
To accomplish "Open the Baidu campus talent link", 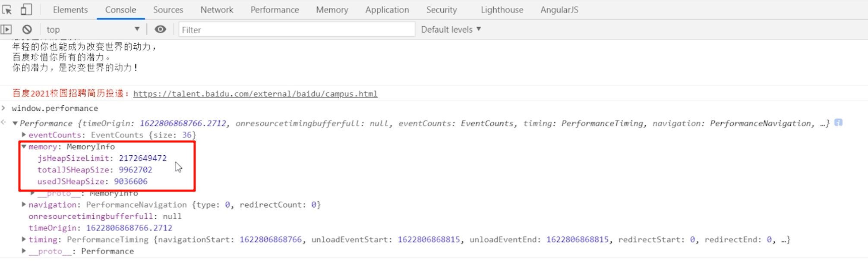I will pos(255,94).
